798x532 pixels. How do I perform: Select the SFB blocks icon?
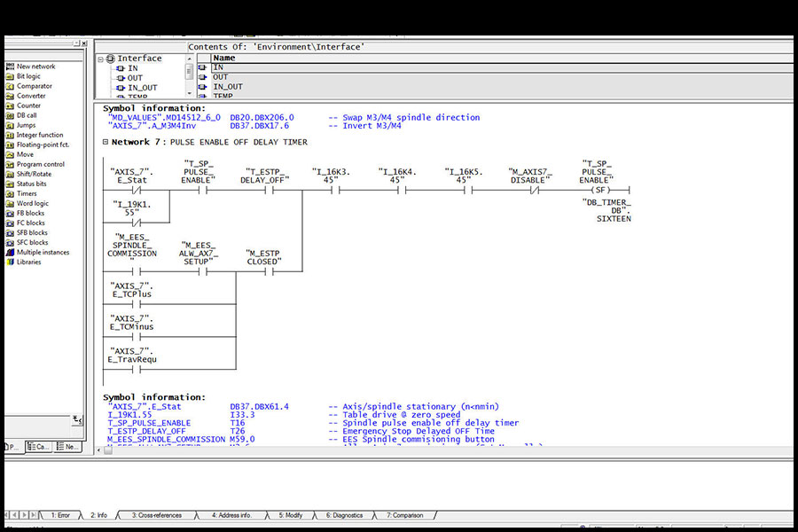[10, 232]
